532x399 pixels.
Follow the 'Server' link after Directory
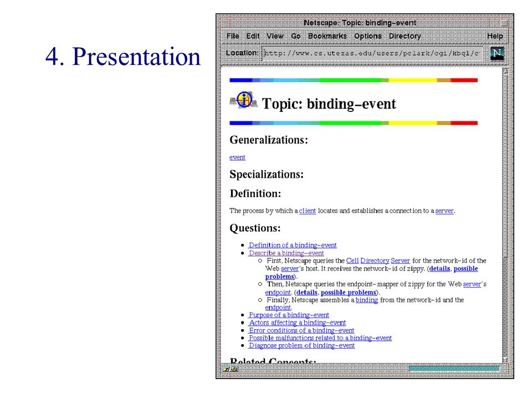[x=400, y=260]
